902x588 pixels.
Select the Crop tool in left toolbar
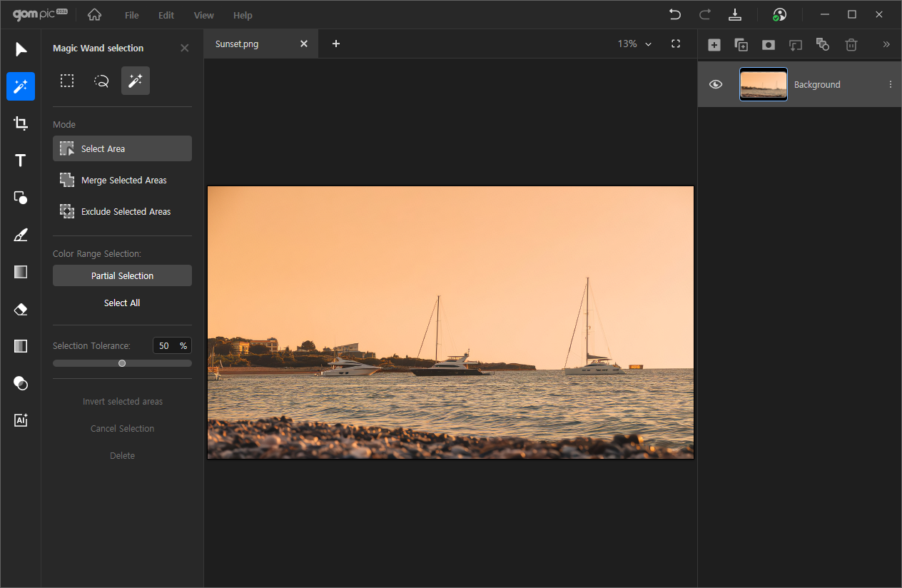click(21, 123)
